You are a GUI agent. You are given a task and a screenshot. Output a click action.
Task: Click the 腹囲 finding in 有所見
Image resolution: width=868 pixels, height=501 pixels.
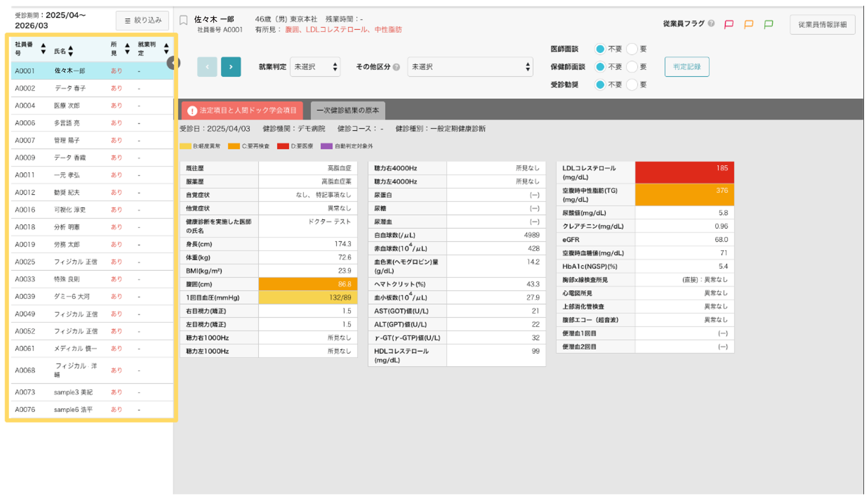pos(292,30)
